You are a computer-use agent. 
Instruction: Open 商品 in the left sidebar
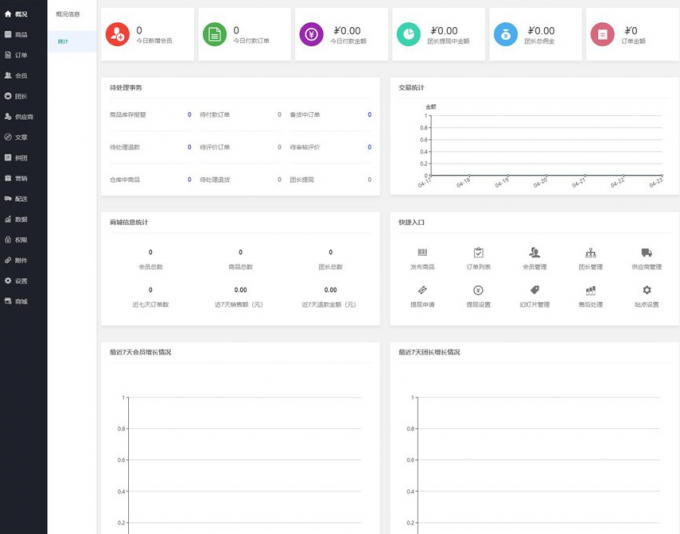(x=21, y=35)
